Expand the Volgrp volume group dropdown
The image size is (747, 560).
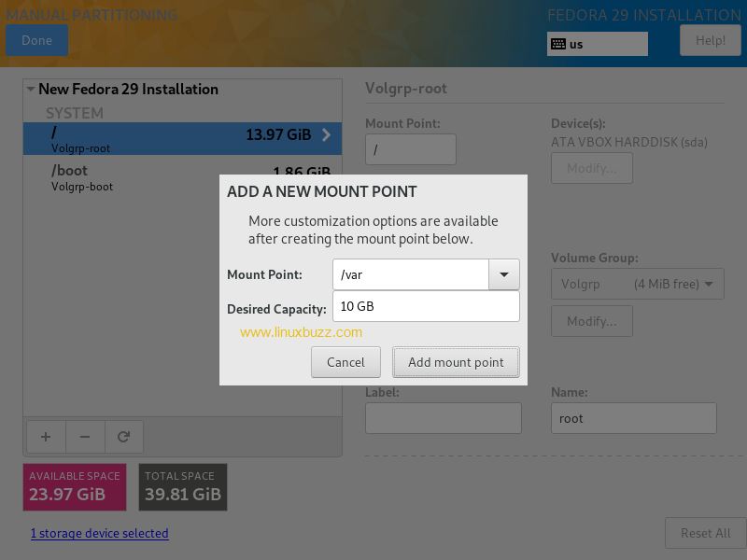point(638,284)
